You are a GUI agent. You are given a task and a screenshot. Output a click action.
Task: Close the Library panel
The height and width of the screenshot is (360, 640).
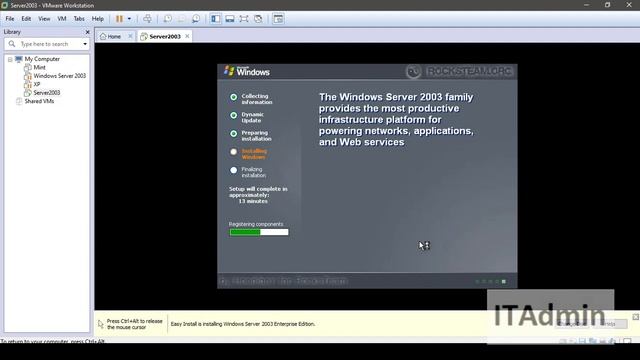(87, 32)
